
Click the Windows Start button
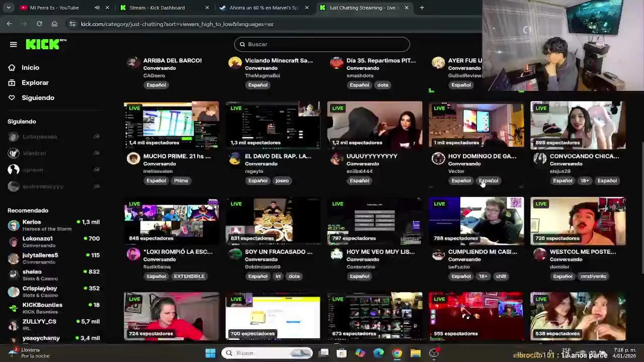[210, 353]
